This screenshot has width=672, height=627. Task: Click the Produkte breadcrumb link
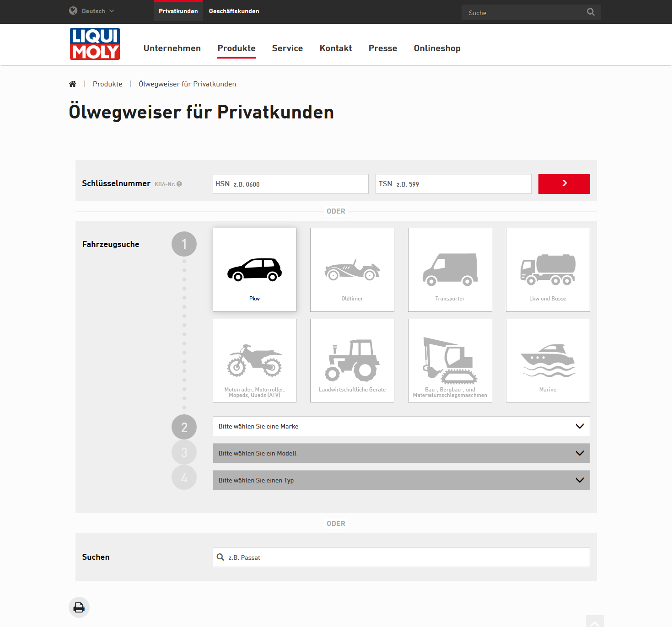[108, 84]
